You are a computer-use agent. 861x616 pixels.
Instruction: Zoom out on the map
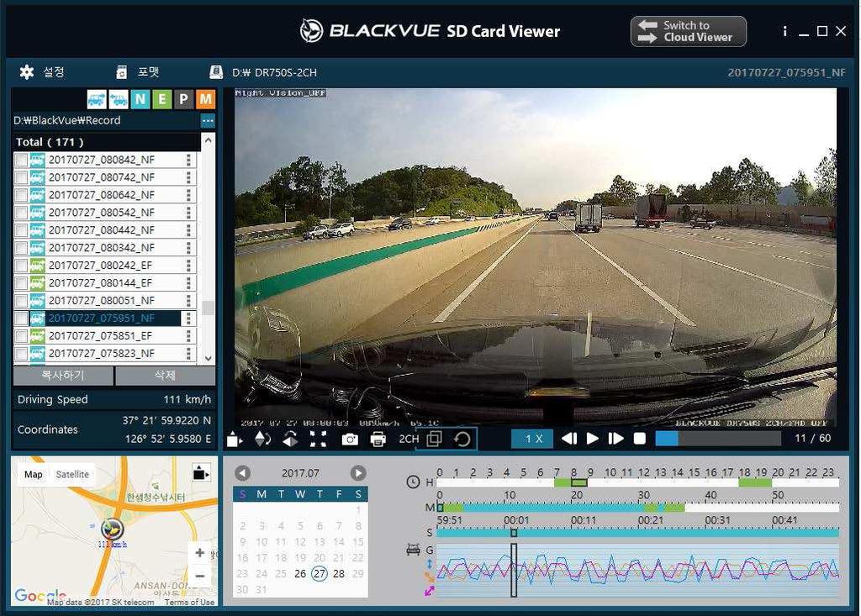coord(200,576)
